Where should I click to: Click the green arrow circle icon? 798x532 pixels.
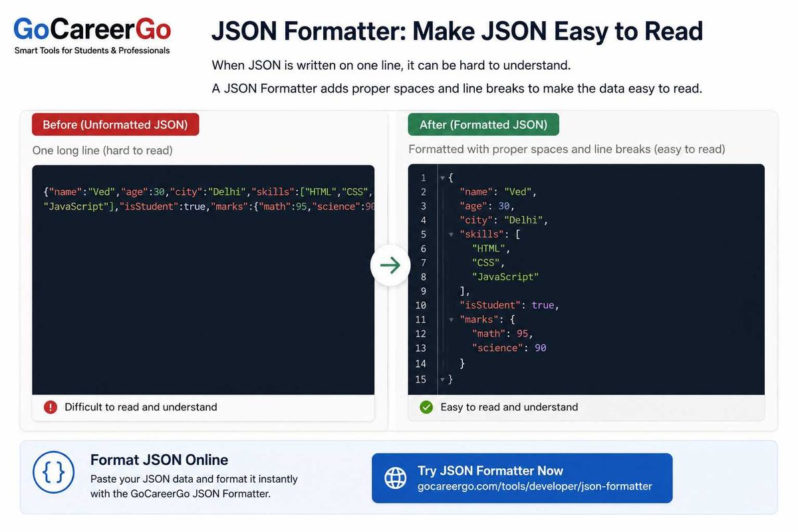390,265
